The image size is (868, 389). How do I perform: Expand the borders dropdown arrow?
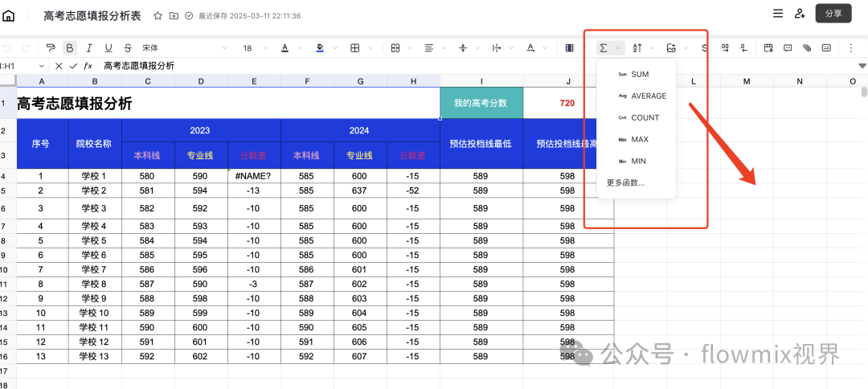[371, 48]
